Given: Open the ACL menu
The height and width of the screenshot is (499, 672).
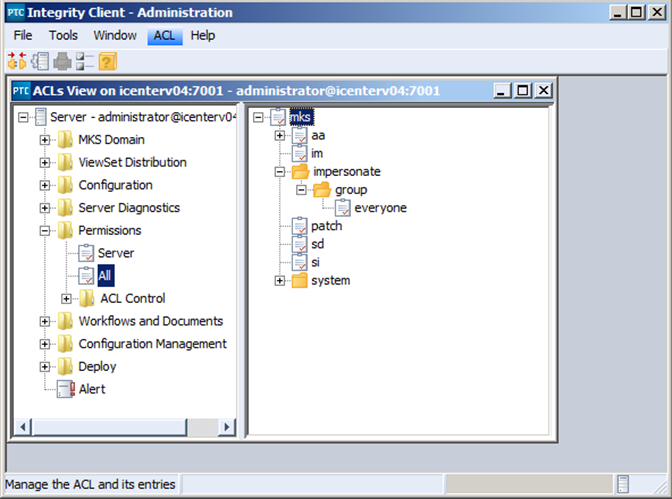Looking at the screenshot, I should pyautogui.click(x=165, y=36).
